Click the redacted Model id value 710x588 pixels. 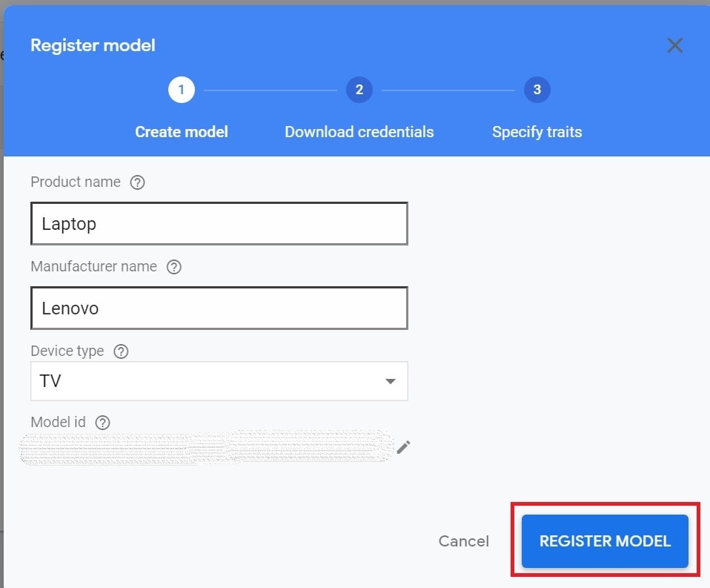207,448
